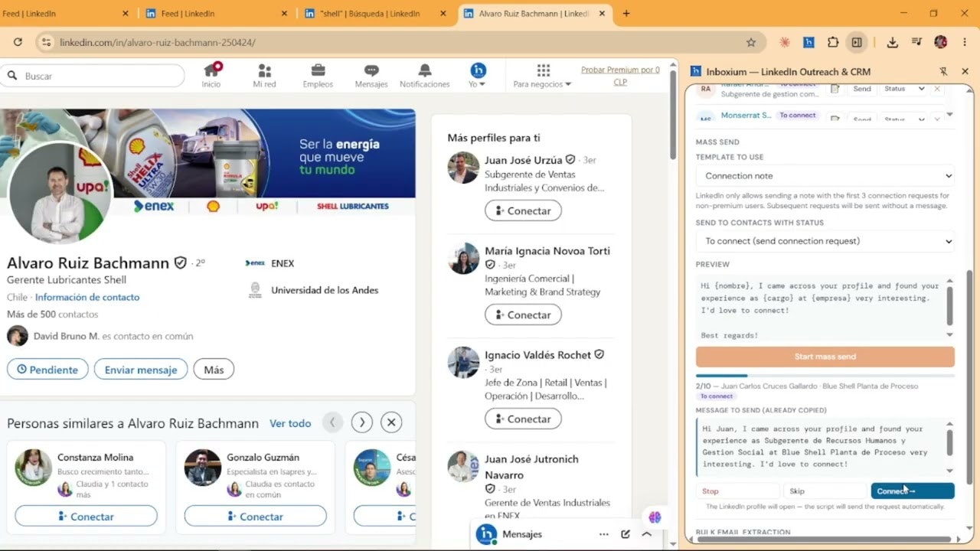Click the blue Connect button in Inboxium

[x=913, y=491]
